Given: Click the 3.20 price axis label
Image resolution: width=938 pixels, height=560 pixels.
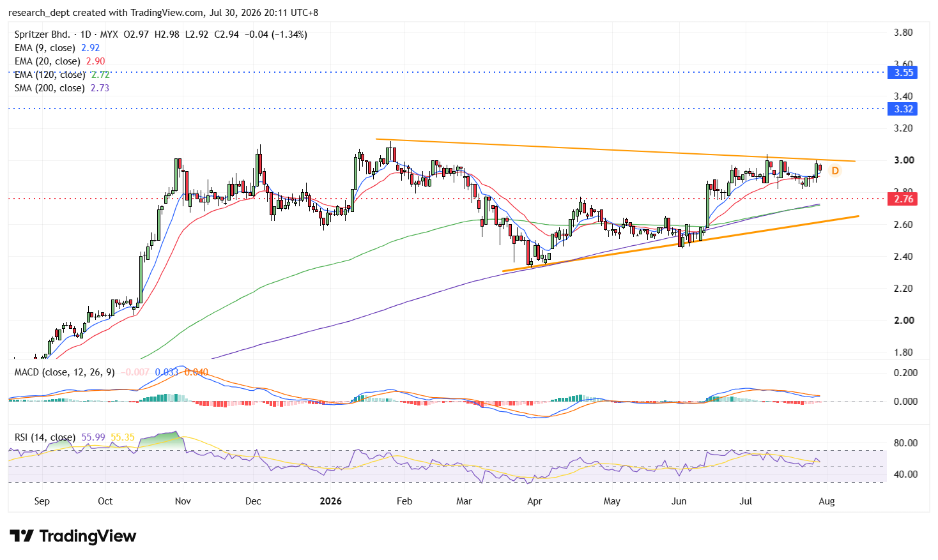Looking at the screenshot, I should click(x=903, y=128).
